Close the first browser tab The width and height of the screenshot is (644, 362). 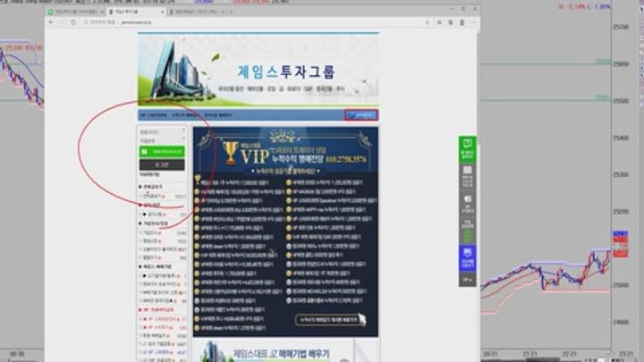(x=102, y=12)
